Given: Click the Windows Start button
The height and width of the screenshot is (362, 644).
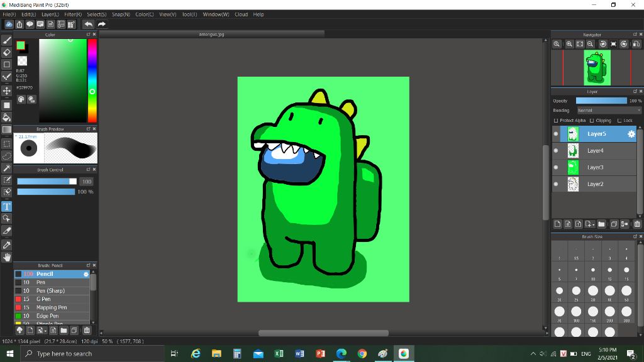Looking at the screenshot, I should click(x=10, y=354).
